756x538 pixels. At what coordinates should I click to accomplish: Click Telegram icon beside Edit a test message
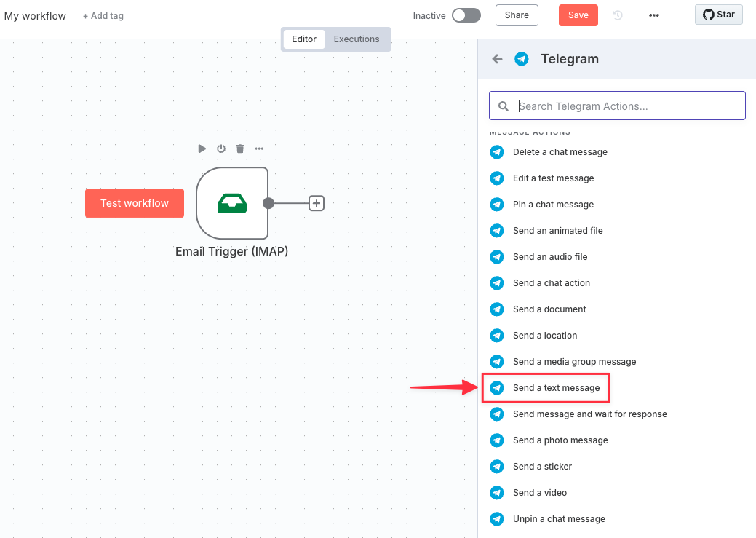click(x=497, y=178)
